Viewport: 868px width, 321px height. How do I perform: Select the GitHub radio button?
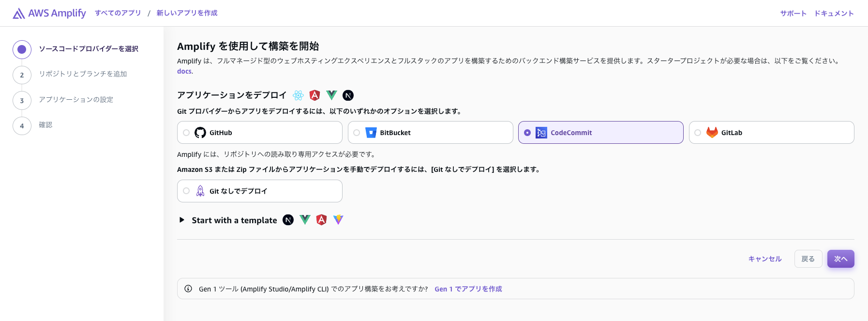pos(186,133)
